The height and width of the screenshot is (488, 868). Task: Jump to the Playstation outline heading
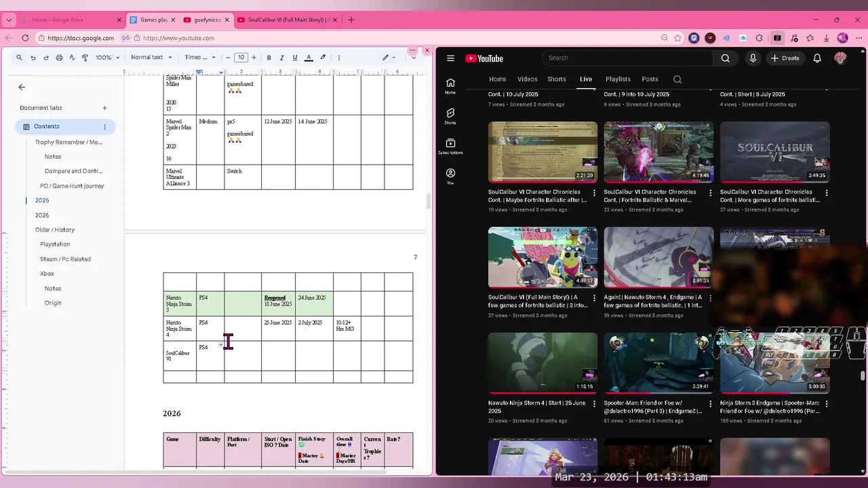pyautogui.click(x=55, y=245)
